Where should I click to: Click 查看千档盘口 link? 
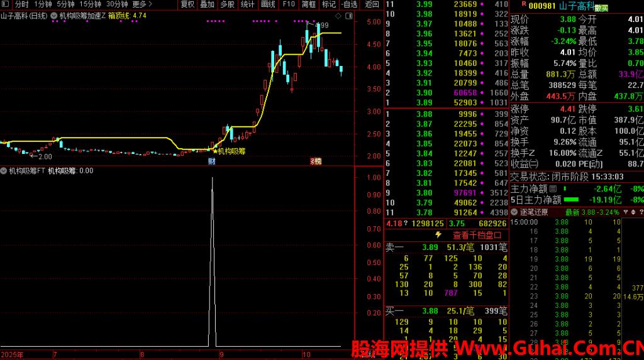pos(477,235)
